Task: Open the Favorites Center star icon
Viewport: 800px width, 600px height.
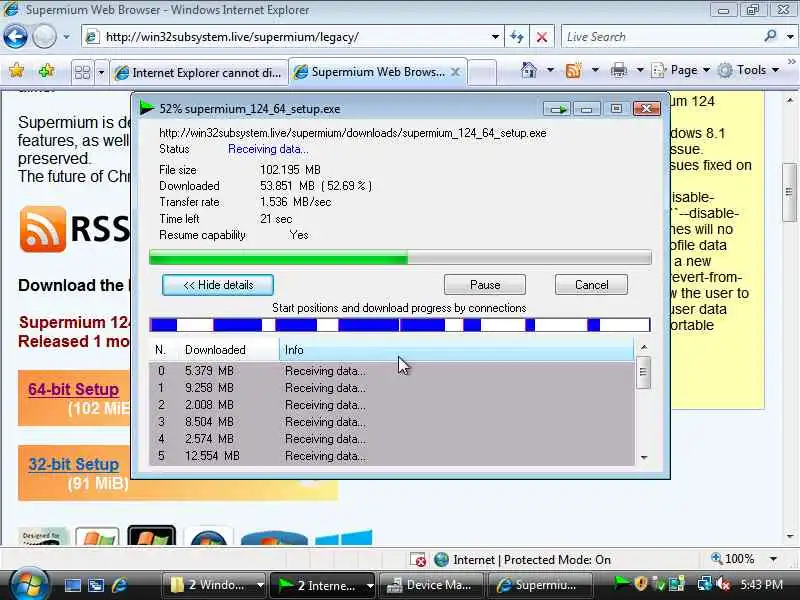Action: pos(16,70)
